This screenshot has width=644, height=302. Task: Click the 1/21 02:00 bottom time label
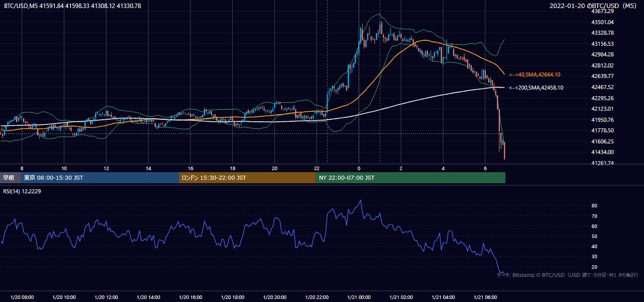(401, 297)
